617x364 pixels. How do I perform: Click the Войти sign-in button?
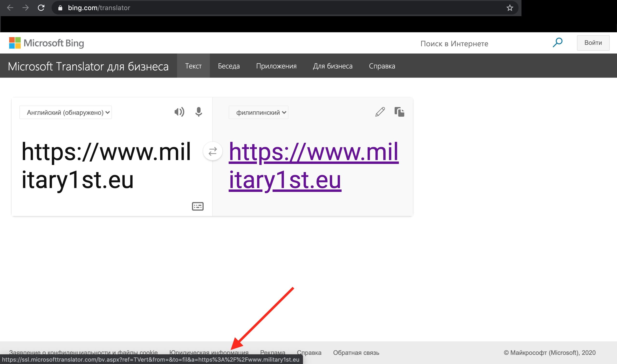(x=593, y=43)
